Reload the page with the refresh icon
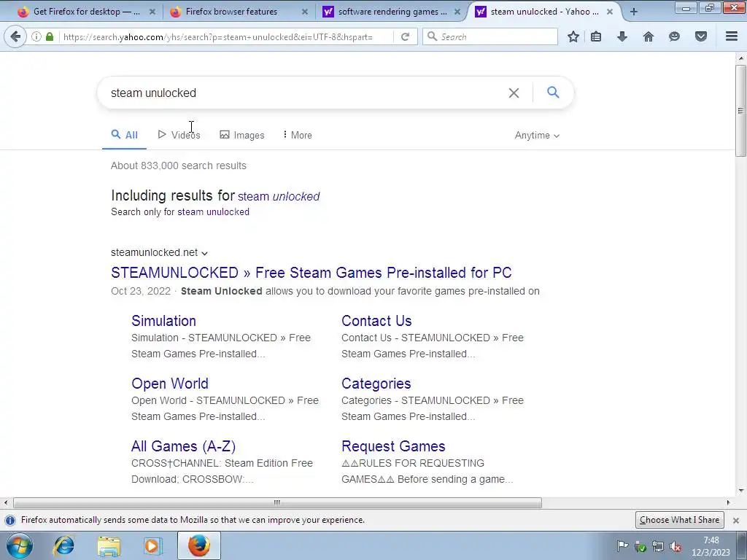Screen dimensions: 747x560 pos(405,36)
